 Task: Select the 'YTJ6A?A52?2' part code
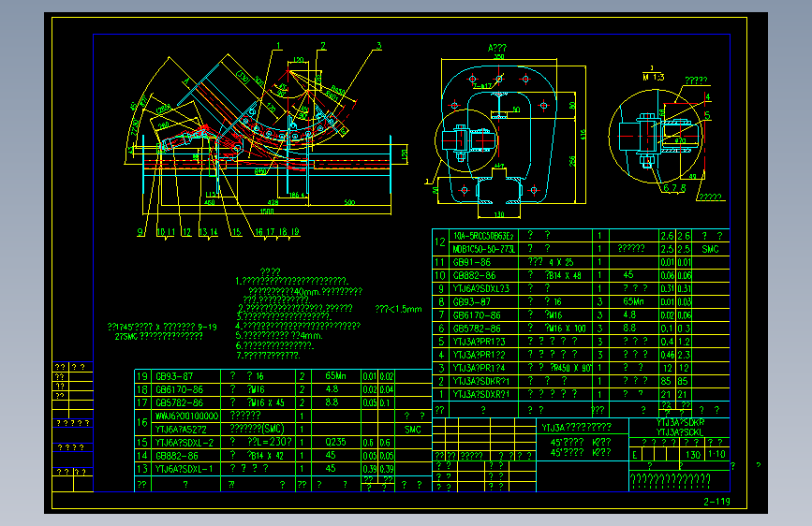click(181, 430)
